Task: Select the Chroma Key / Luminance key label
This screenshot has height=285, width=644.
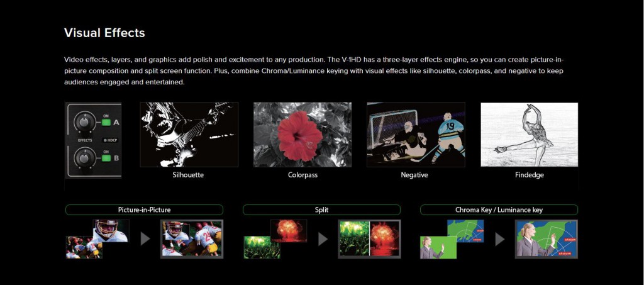Action: tap(499, 210)
